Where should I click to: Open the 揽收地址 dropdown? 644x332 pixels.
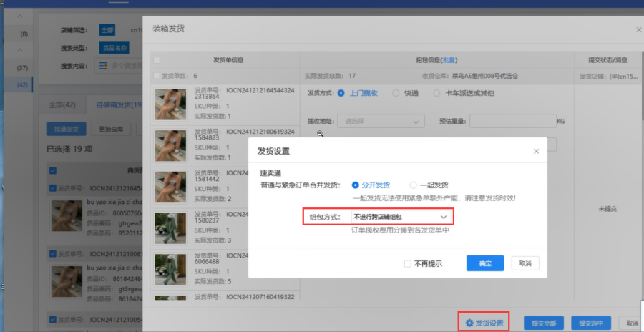coord(381,122)
